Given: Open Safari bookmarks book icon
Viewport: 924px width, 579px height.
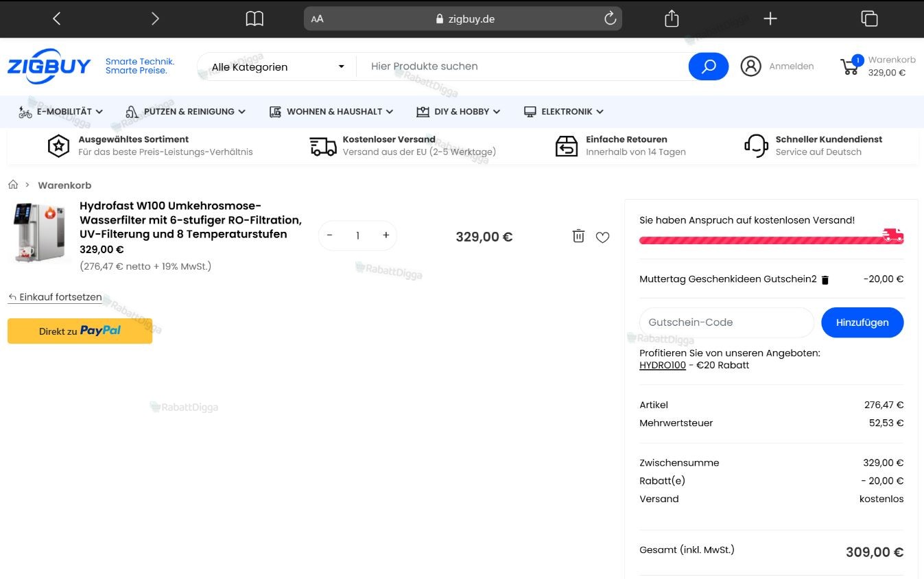Looking at the screenshot, I should (x=254, y=19).
